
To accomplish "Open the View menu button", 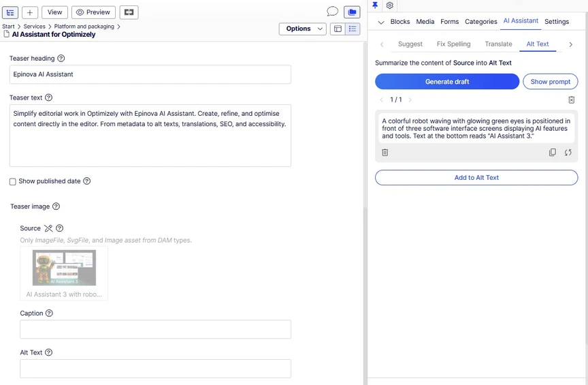I will 54,12.
